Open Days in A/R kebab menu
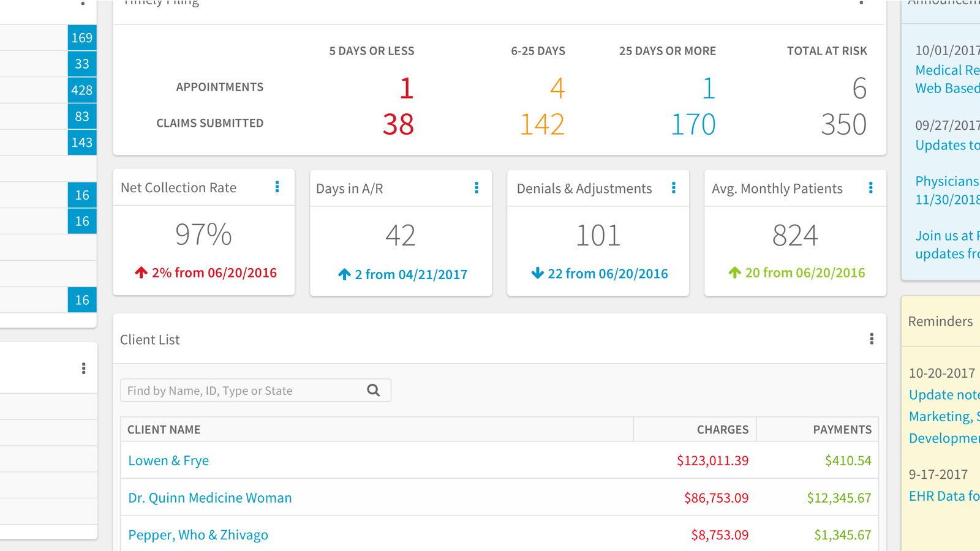Viewport: 980px width, 551px height. point(477,188)
